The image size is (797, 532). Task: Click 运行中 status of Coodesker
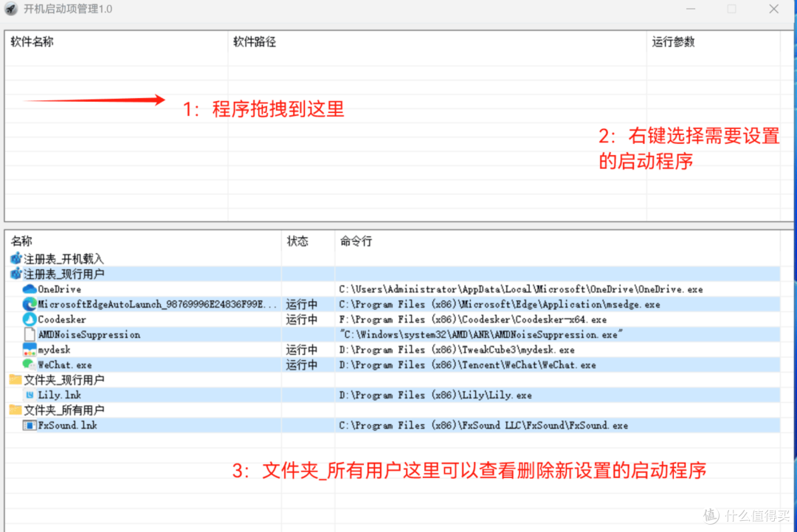coord(301,319)
